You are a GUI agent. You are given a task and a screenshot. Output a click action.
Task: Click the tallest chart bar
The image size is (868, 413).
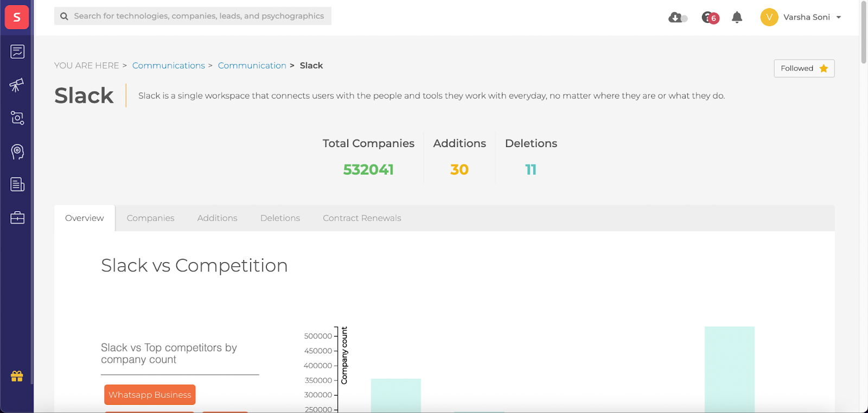(730, 369)
